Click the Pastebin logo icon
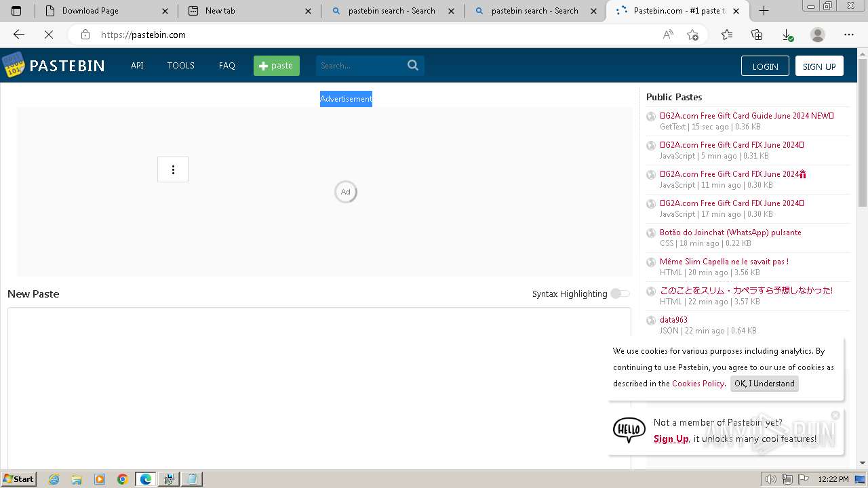The height and width of the screenshot is (488, 868). 13,66
